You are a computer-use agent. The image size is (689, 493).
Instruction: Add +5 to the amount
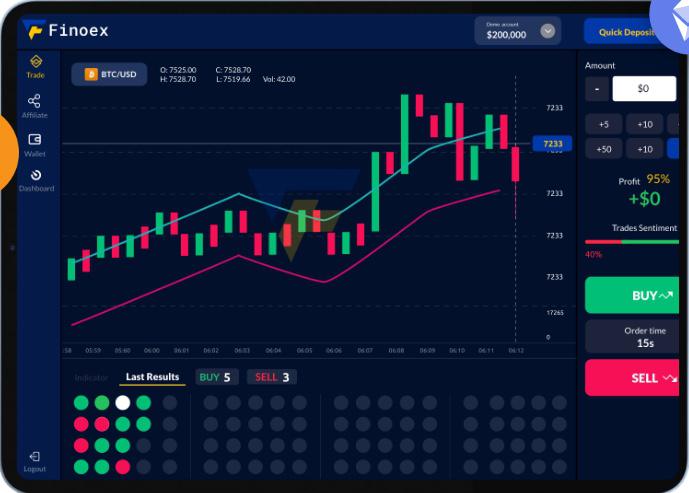(604, 124)
